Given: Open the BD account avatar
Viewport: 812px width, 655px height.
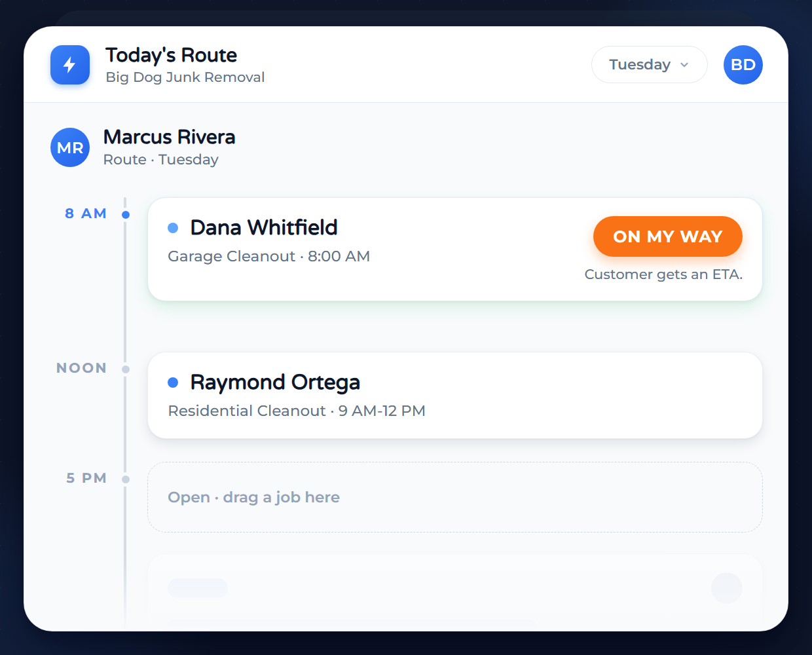Looking at the screenshot, I should 743,65.
